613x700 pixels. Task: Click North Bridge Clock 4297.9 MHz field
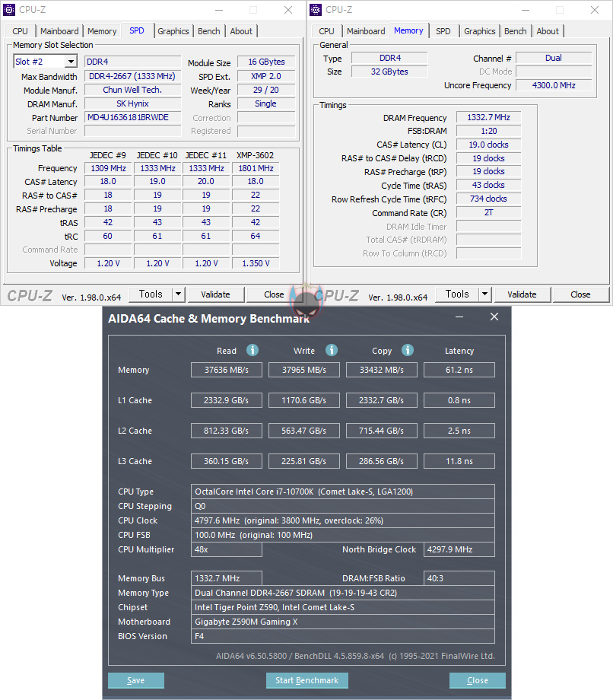(459, 549)
